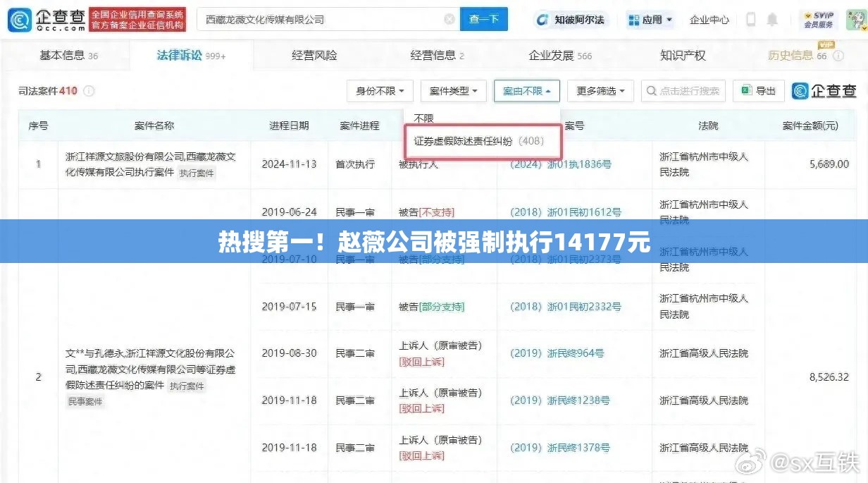This screenshot has width=868, height=483.
Task: Open case number (2019)浙民终964号
Action: click(x=557, y=353)
